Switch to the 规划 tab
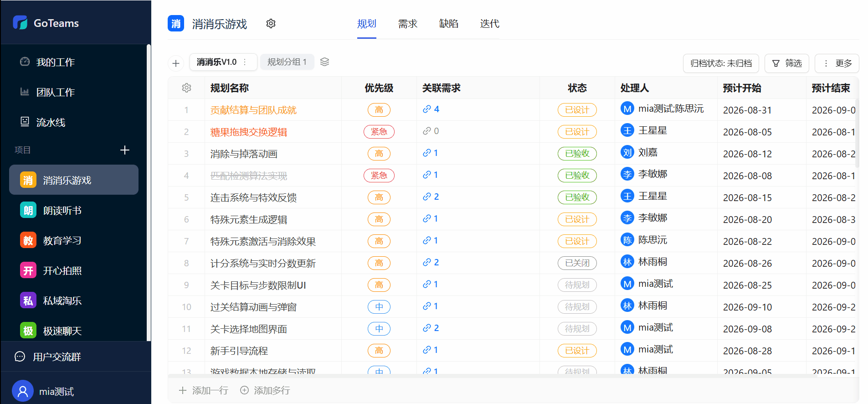This screenshot has width=868, height=404. (367, 24)
